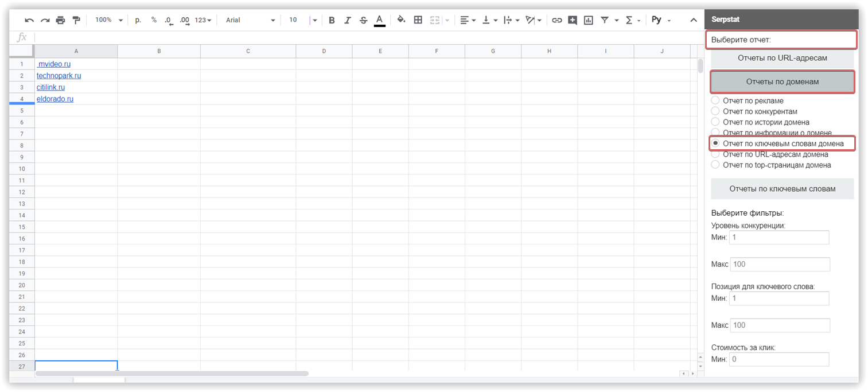Select the Отчет по информации о домене radio

pos(715,133)
